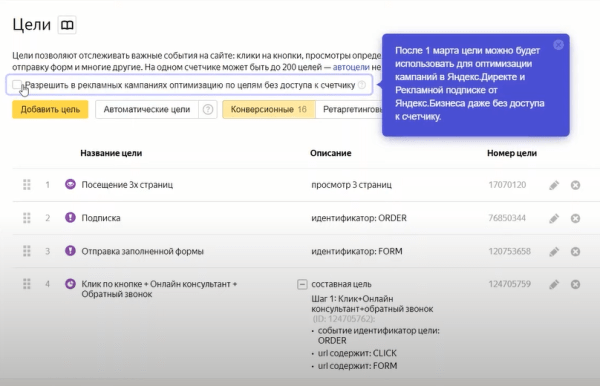The width and height of the screenshot is (600, 386).
Task: Click composite goal icon of row 4
Action: [70, 284]
